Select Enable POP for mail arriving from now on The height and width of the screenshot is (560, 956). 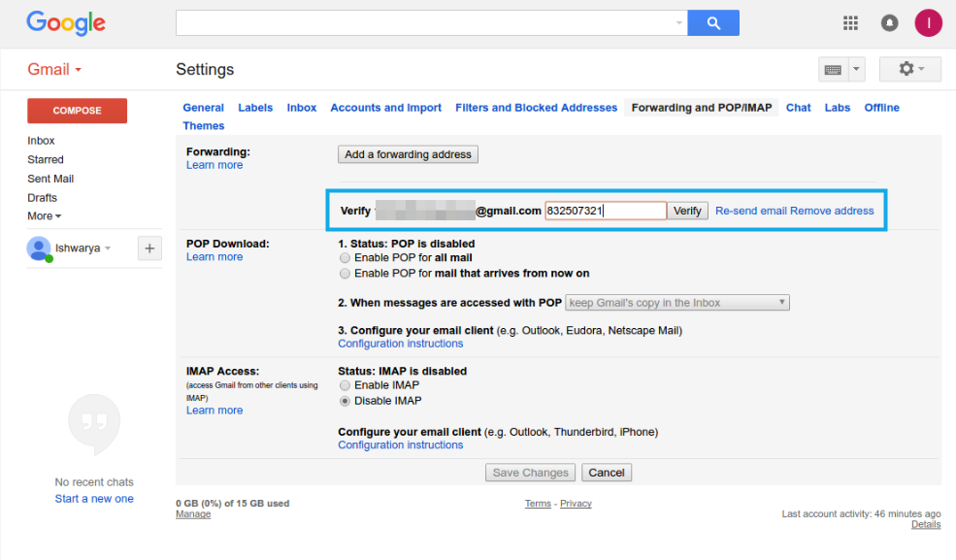(x=346, y=274)
